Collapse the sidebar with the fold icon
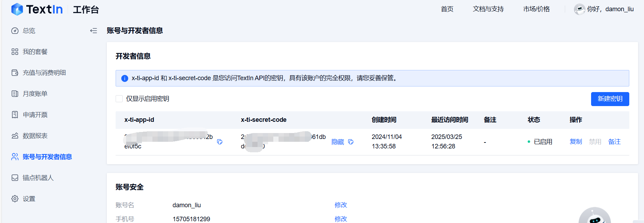644x223 pixels. [x=94, y=31]
